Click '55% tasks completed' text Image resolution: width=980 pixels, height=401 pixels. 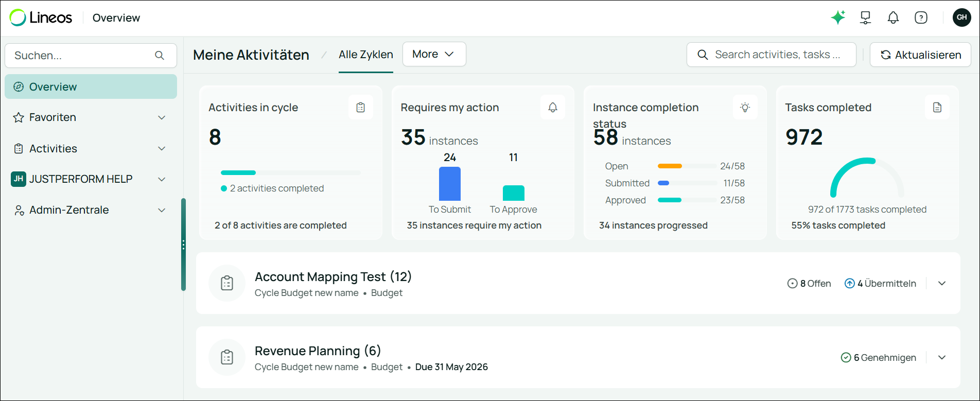[838, 225]
